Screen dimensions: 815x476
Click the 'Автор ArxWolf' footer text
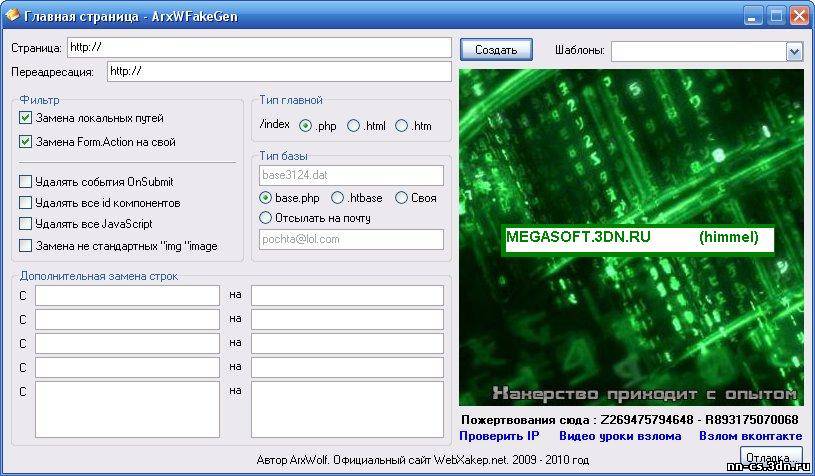423,460
